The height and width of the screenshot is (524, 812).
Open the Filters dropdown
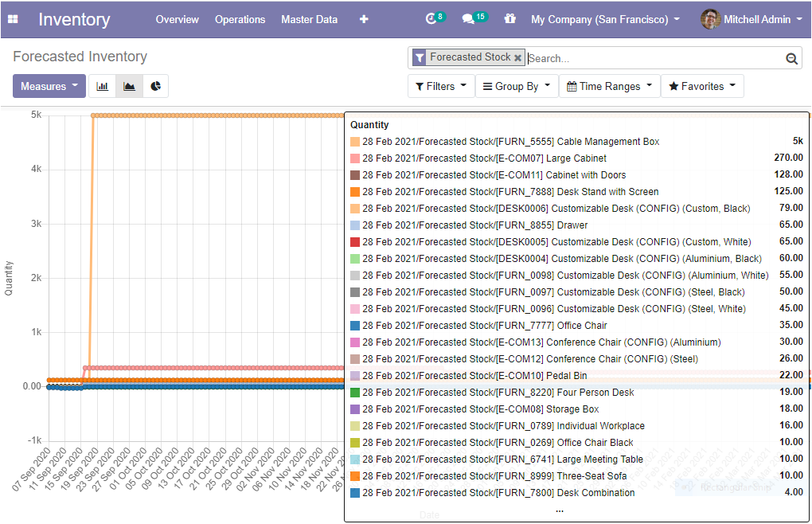[441, 87]
